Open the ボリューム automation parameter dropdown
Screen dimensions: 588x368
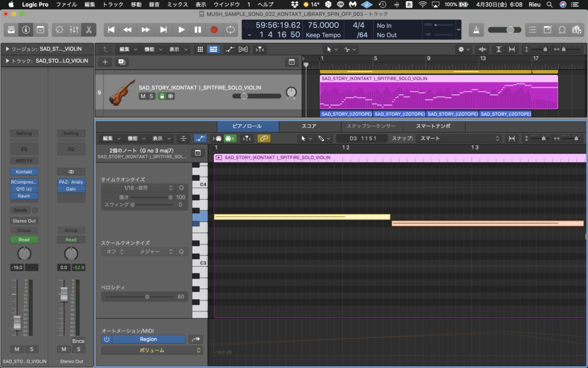[x=152, y=350]
